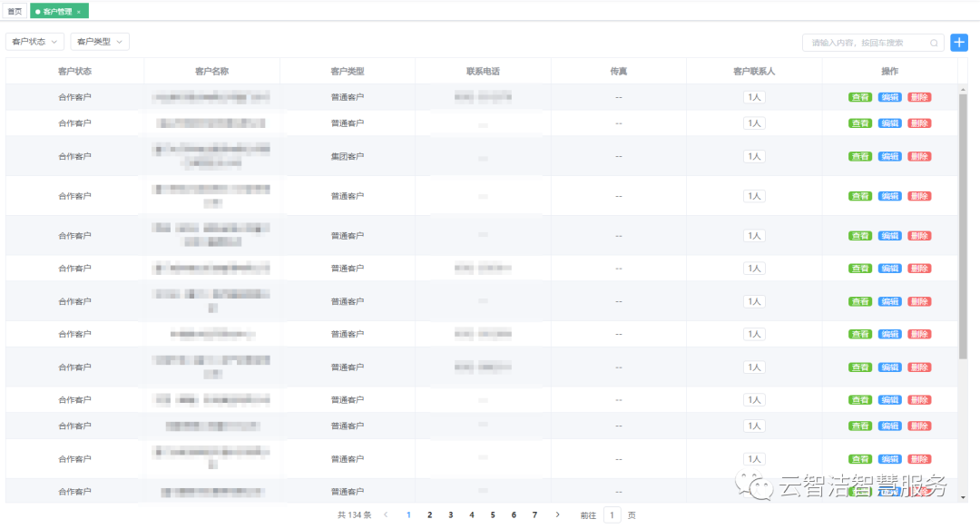Click 编辑 button in the first row
This screenshot has width=980, height=529.
[x=890, y=97]
